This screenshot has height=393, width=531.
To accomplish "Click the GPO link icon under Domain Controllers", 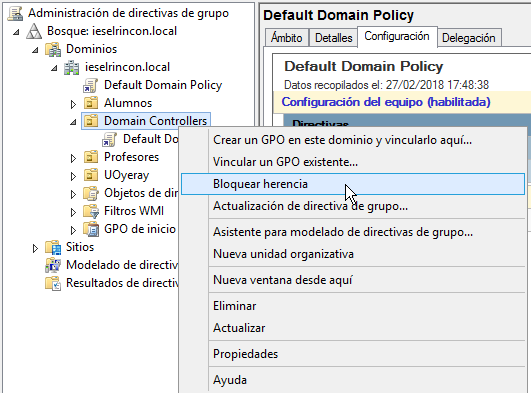I will pos(109,139).
